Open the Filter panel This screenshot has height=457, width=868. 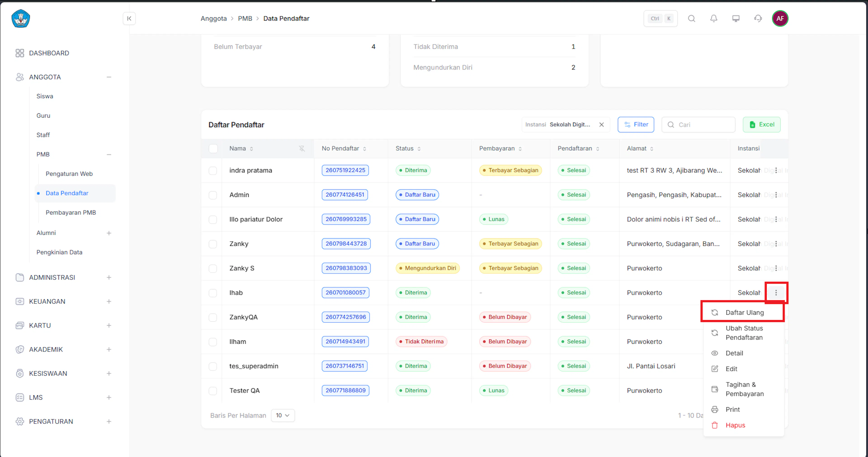point(636,125)
